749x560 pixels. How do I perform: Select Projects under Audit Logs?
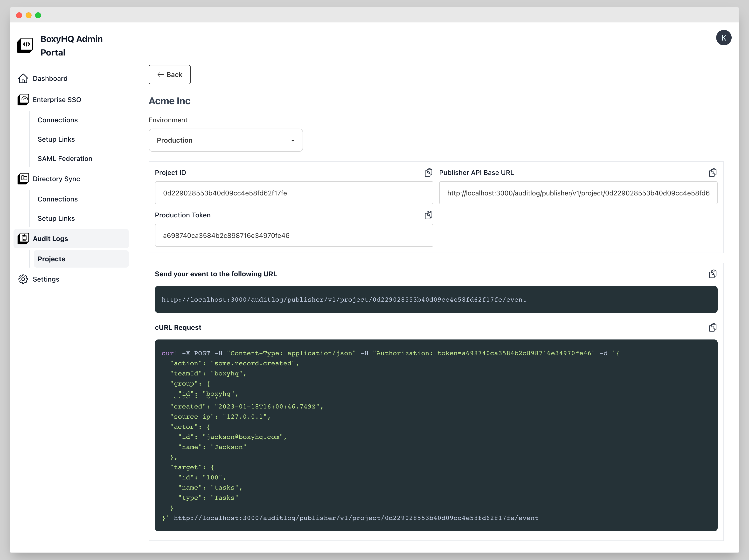click(x=51, y=259)
